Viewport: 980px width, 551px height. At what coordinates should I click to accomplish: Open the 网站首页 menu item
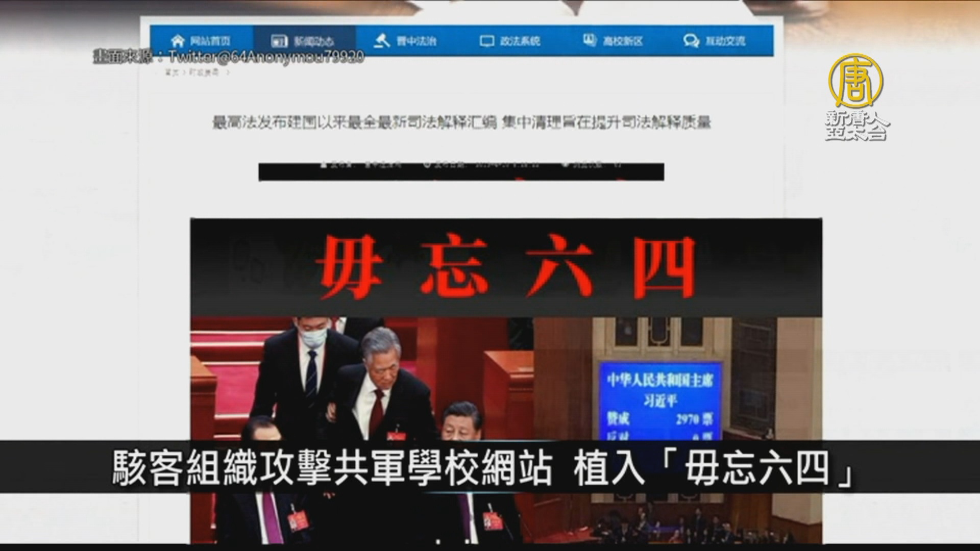pos(210,41)
